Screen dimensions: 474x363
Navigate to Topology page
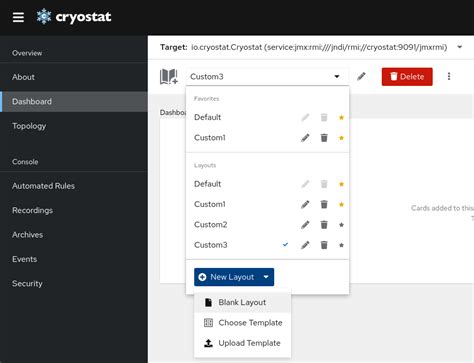[74, 126]
